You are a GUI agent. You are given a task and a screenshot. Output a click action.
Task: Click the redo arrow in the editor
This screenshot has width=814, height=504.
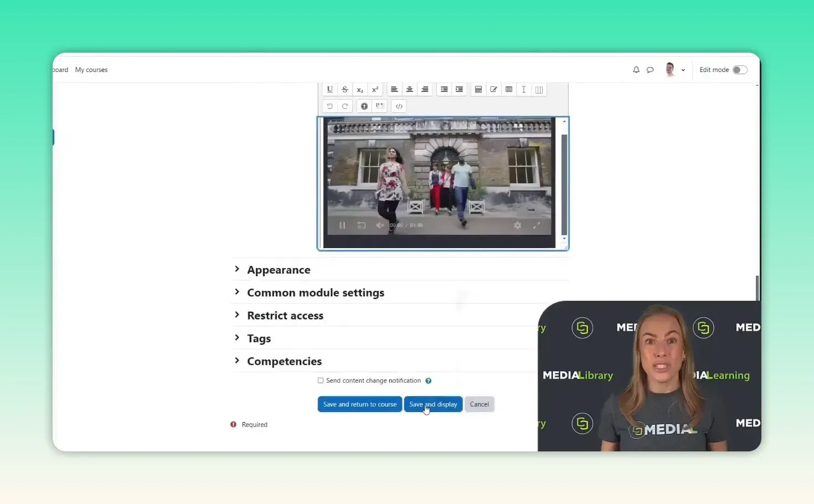point(345,106)
